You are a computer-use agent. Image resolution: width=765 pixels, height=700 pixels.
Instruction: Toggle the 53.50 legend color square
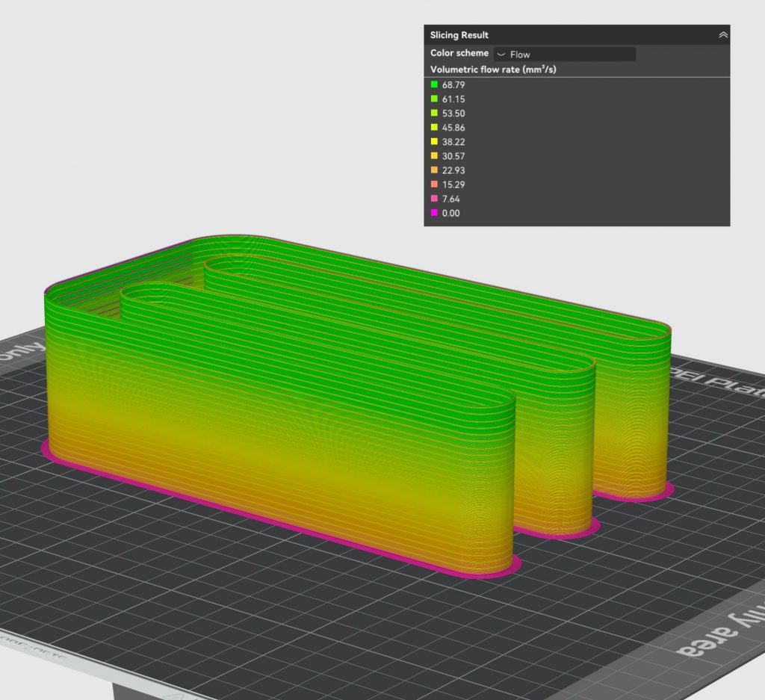(434, 113)
